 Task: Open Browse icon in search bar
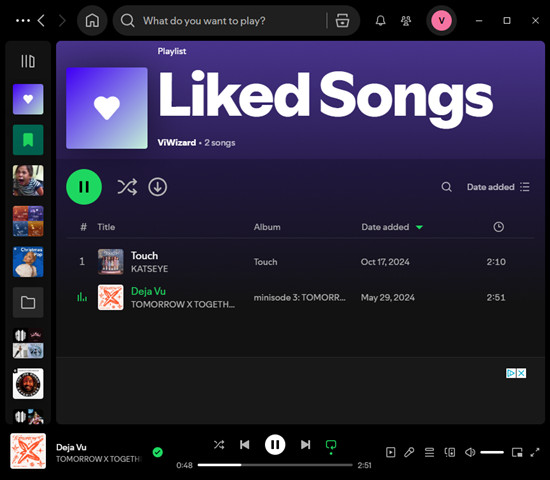click(342, 21)
